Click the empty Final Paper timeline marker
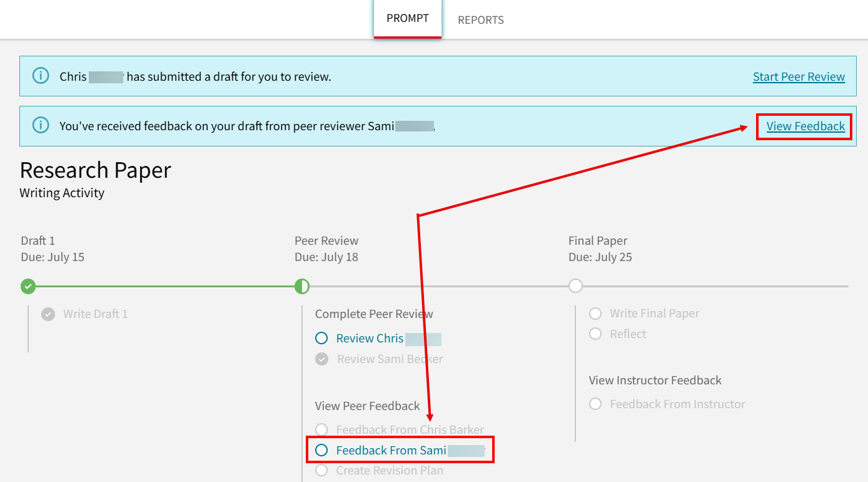 point(575,286)
